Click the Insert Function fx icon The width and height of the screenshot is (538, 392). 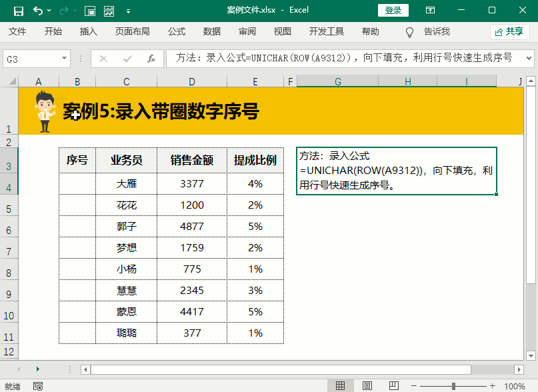click(151, 59)
